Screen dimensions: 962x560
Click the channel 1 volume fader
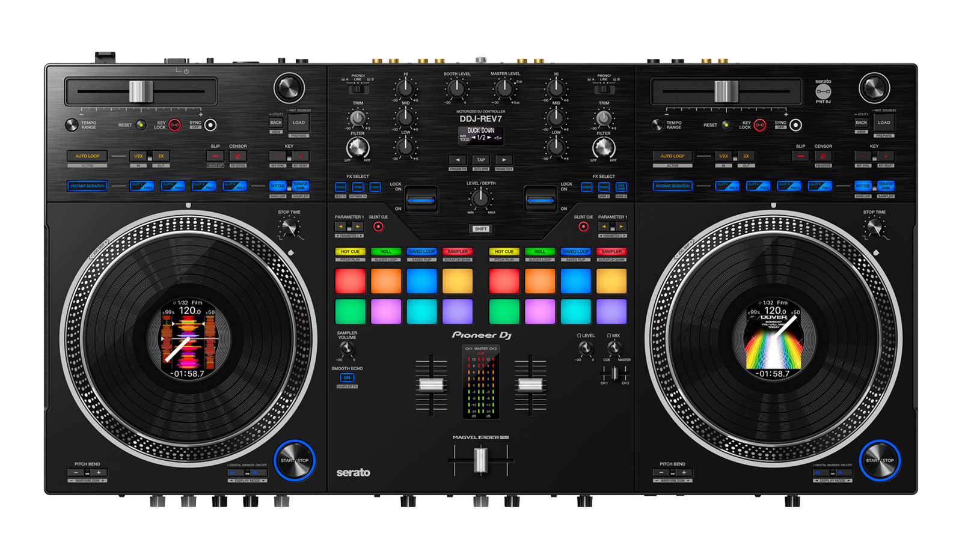[431, 385]
